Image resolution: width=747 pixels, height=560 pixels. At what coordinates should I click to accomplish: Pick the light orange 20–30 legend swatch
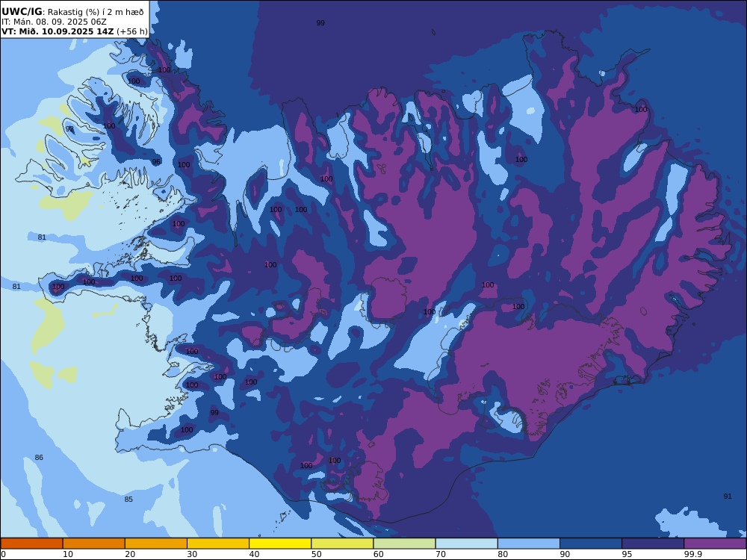(156, 544)
